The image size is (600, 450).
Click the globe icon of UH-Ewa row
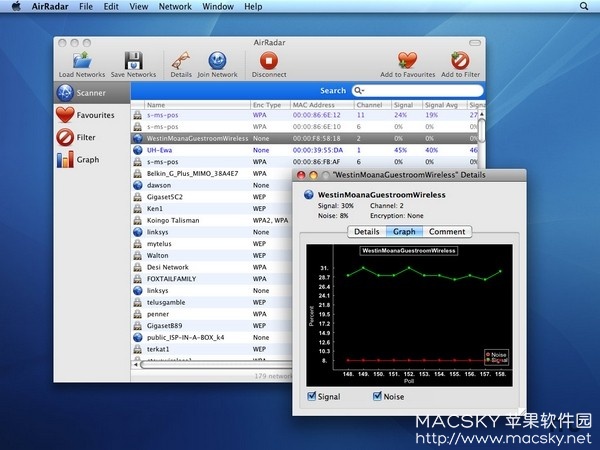pyautogui.click(x=138, y=150)
